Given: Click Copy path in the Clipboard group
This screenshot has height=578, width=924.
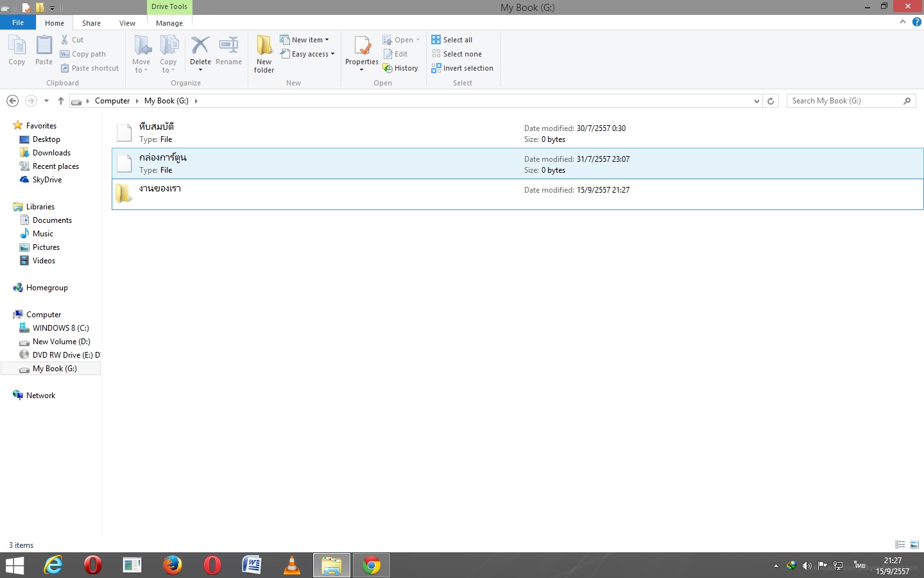Looking at the screenshot, I should (83, 54).
